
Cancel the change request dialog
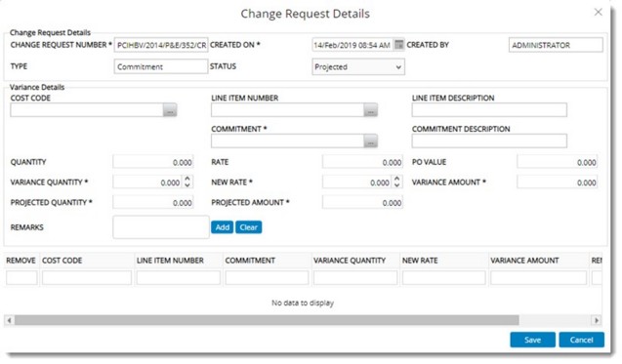(582, 340)
